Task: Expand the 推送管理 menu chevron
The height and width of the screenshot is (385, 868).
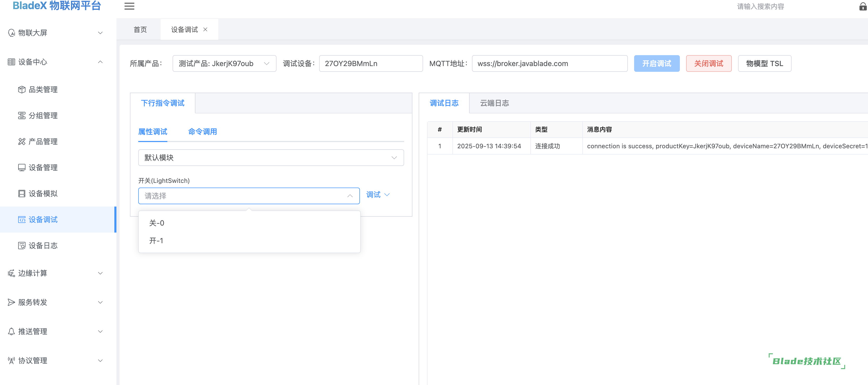Action: [x=100, y=331]
